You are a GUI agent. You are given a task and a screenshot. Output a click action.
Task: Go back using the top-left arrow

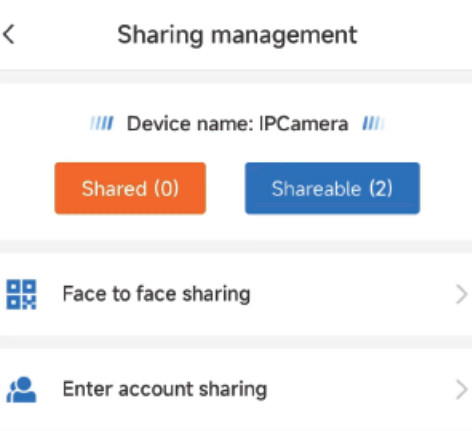(x=9, y=34)
